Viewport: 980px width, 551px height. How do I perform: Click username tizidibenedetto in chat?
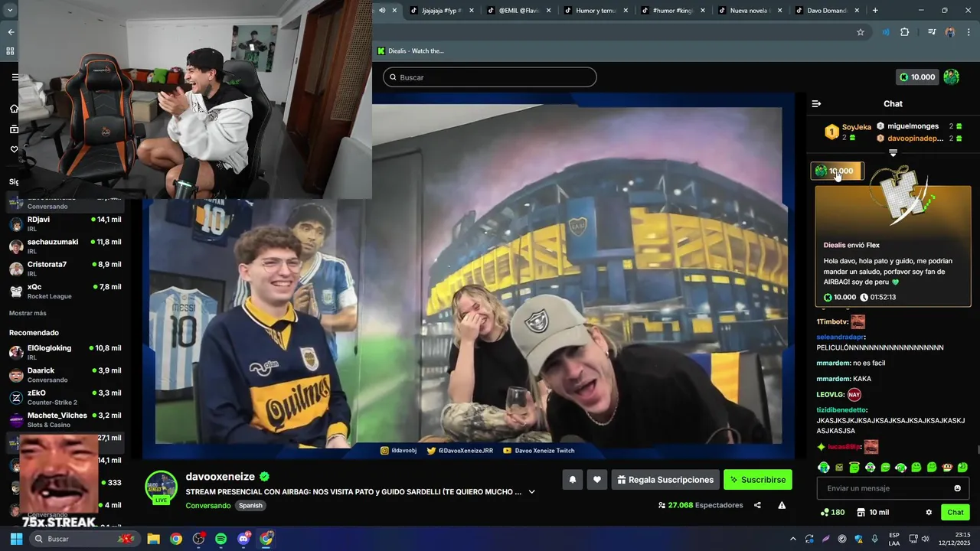point(841,410)
